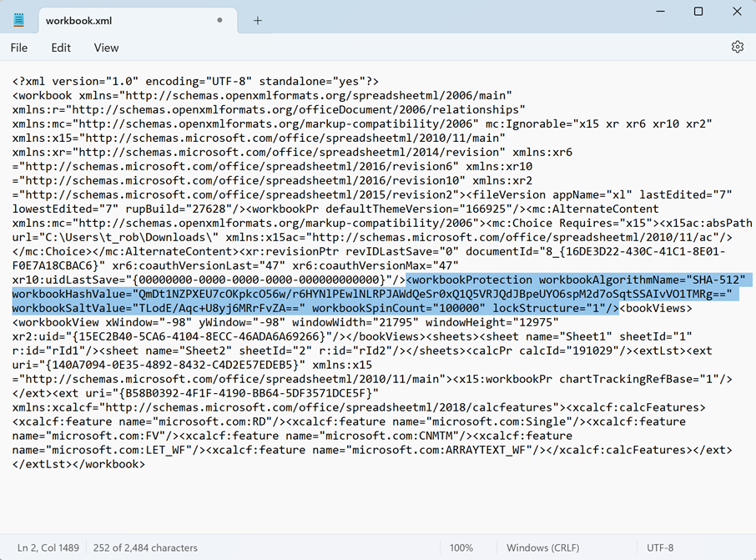Screen dimensions: 756x560
Task: Click the unsaved dot on workbook.xml tab
Action: (x=219, y=20)
